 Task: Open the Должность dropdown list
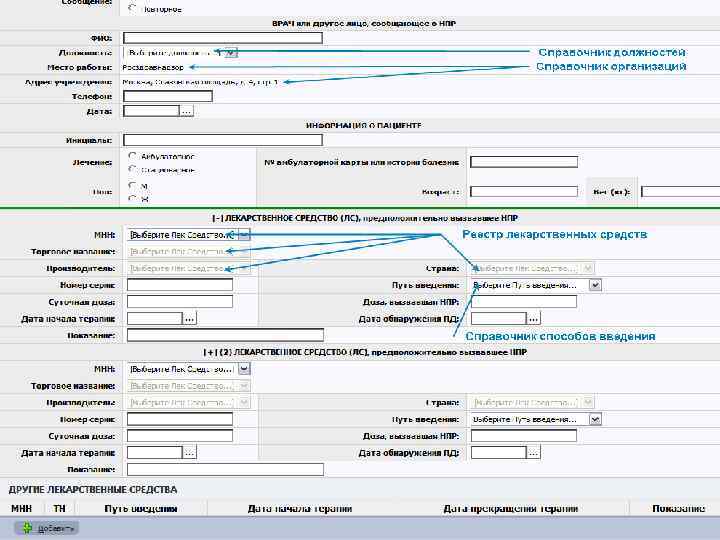232,53
